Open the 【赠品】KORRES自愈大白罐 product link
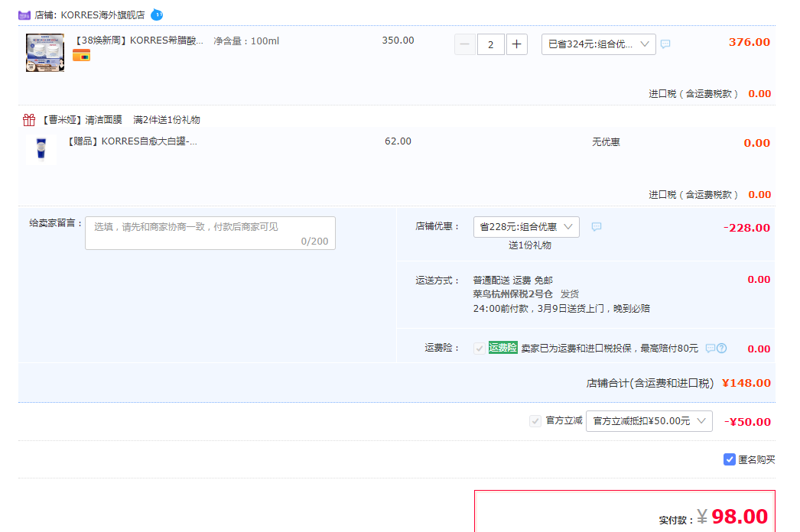Viewport: 800px width, 532px height. click(x=132, y=141)
